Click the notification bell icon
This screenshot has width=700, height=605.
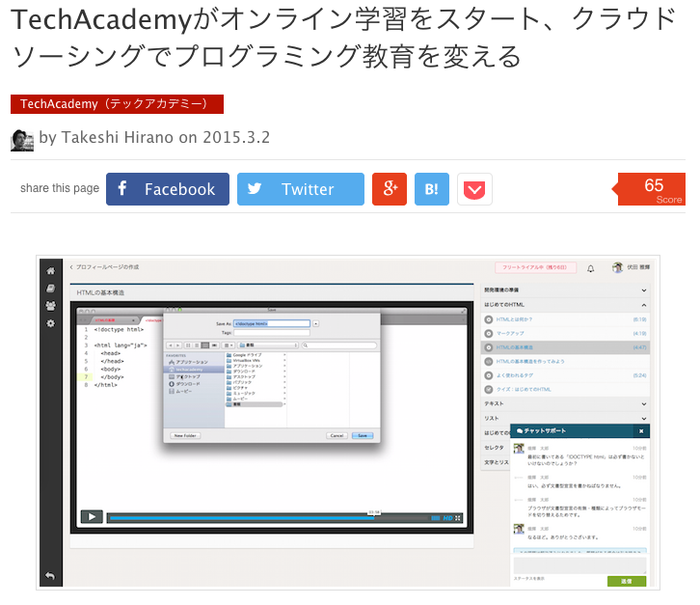[x=591, y=268]
